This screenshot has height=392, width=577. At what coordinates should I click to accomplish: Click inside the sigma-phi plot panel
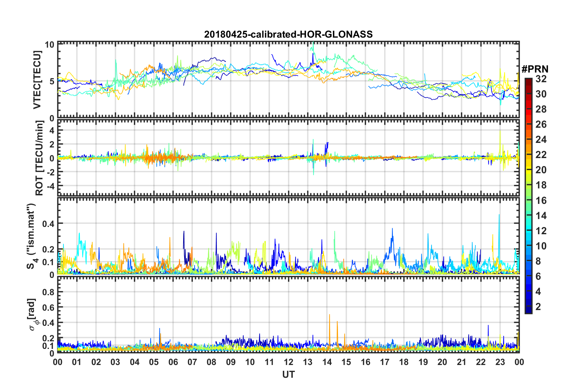(288, 315)
